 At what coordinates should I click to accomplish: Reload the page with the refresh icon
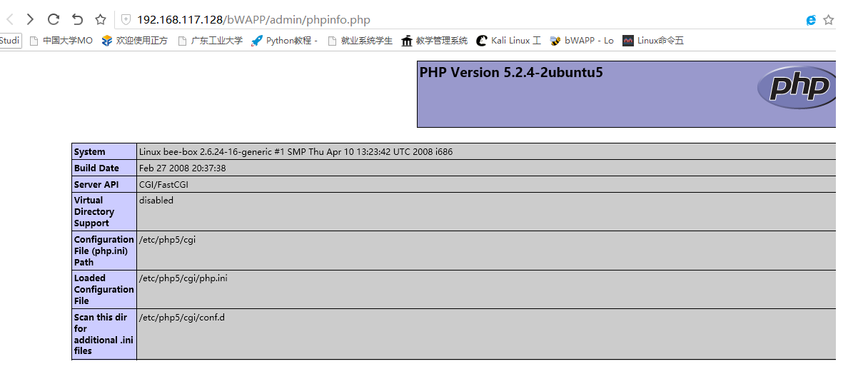[54, 19]
